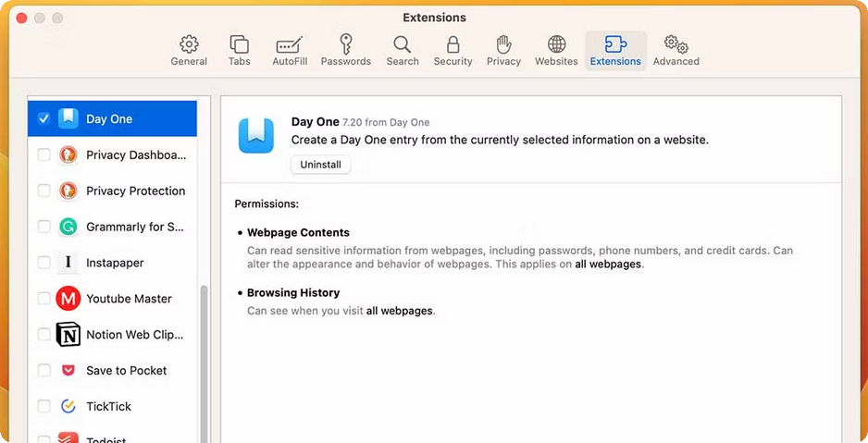Viewport: 868px width, 443px height.
Task: Click the large Day One icon in details
Action: pos(256,136)
